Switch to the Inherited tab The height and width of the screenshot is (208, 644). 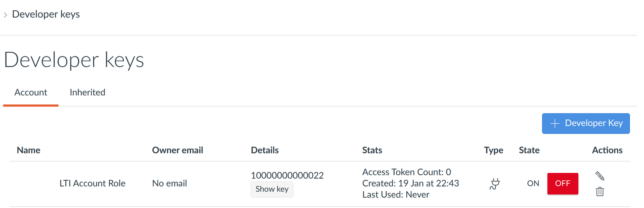click(87, 92)
